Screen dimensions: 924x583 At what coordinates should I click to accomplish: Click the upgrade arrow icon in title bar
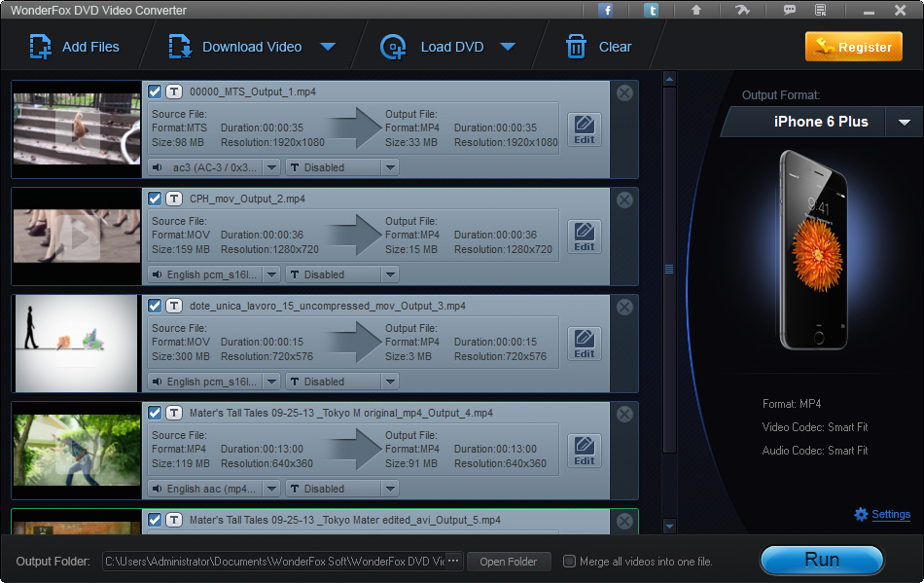pyautogui.click(x=696, y=10)
